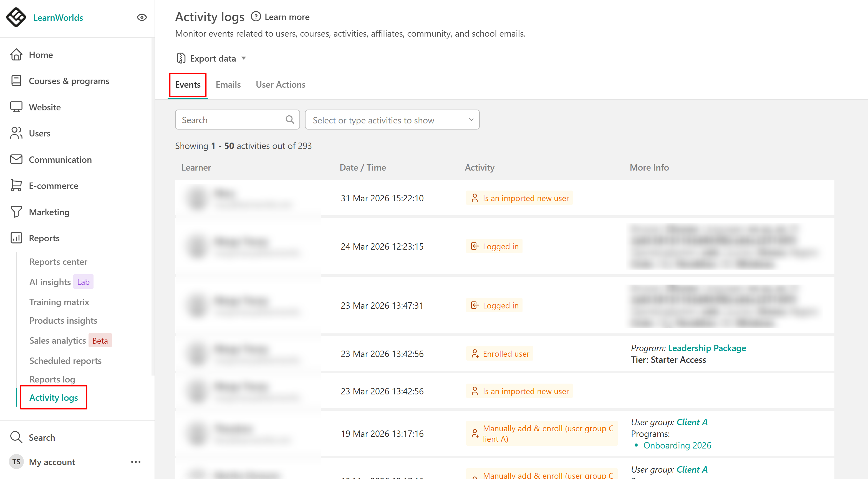Open the Courses & programs section

pyautogui.click(x=69, y=81)
